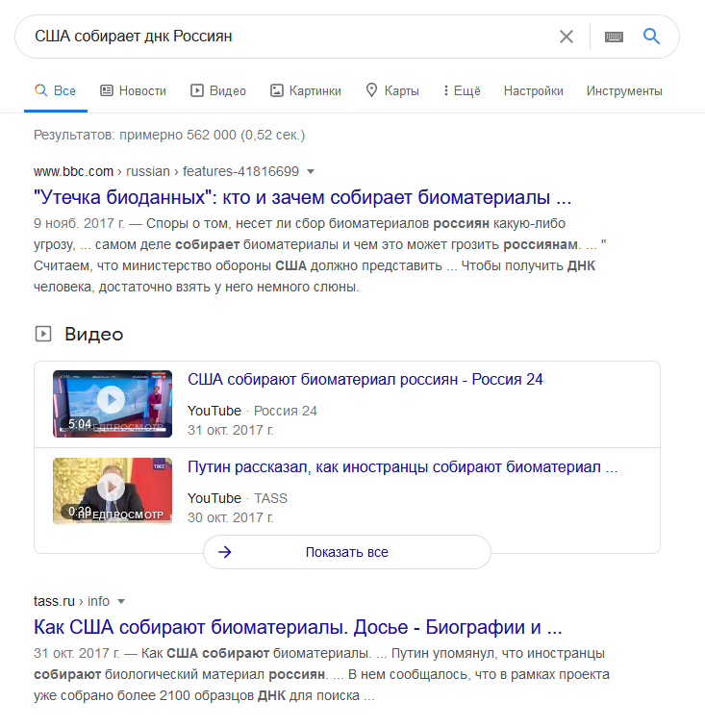Switch to the 'Новости' tab
The height and width of the screenshot is (728, 705).
point(134,90)
